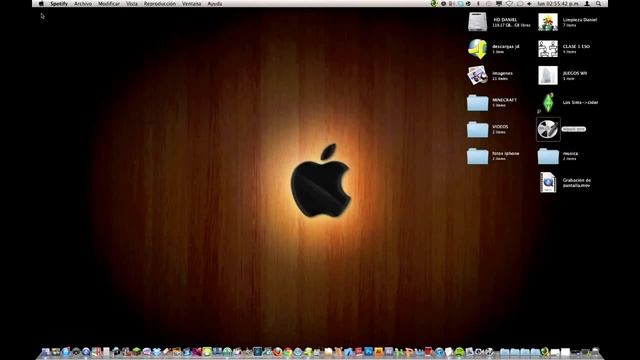Click the user account icon in menu bar

click(x=587, y=4)
